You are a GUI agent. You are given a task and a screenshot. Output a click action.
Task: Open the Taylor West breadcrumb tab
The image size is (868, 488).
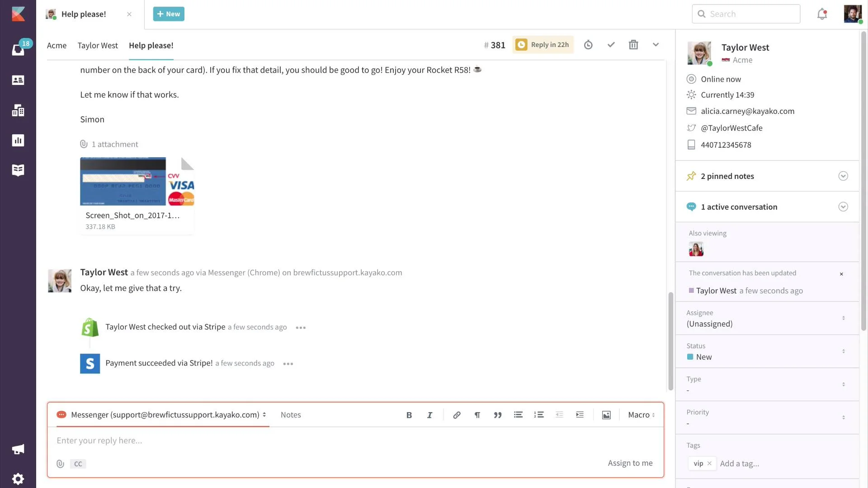tap(98, 46)
